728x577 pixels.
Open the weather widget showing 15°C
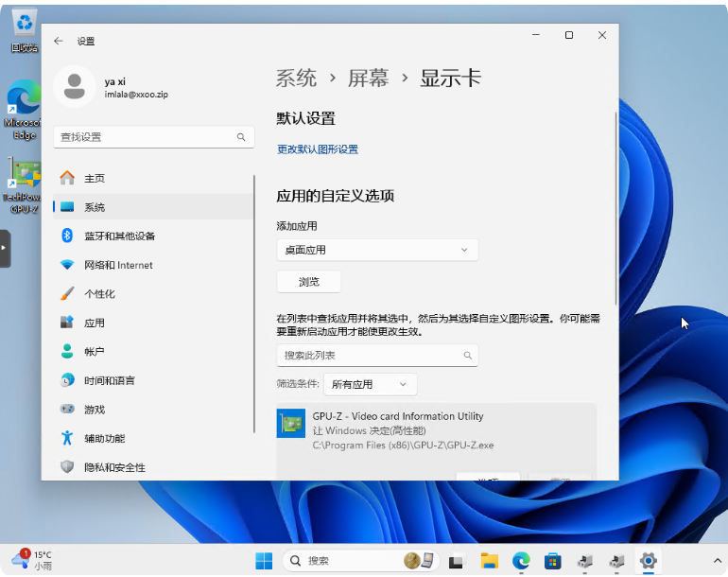(x=32, y=560)
